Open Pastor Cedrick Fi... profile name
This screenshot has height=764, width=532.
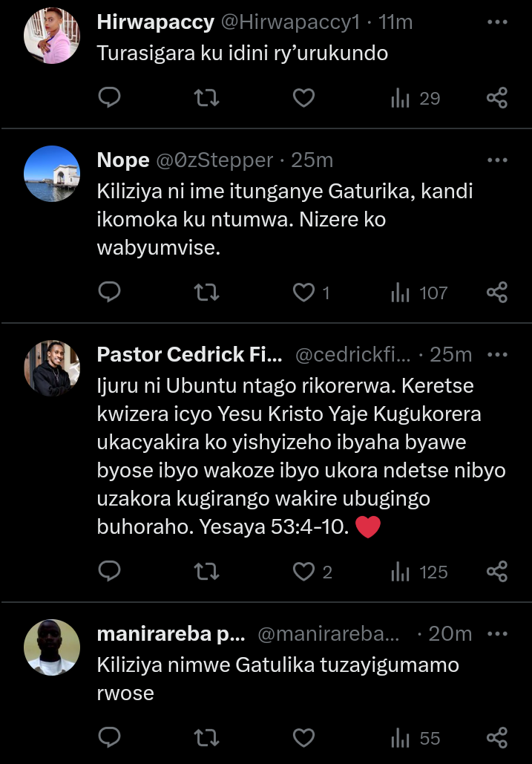tap(190, 355)
